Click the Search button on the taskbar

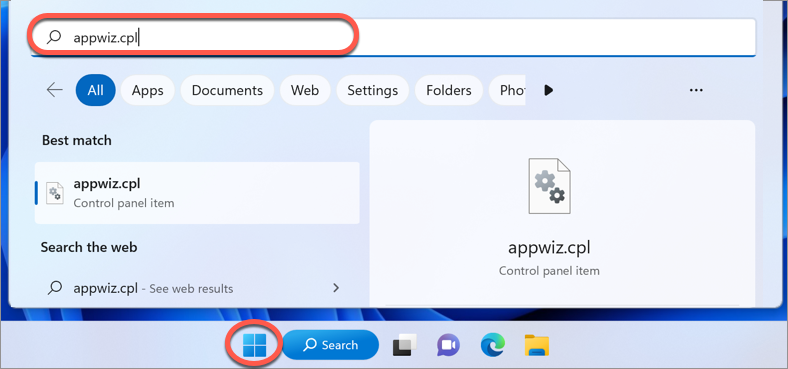(330, 345)
